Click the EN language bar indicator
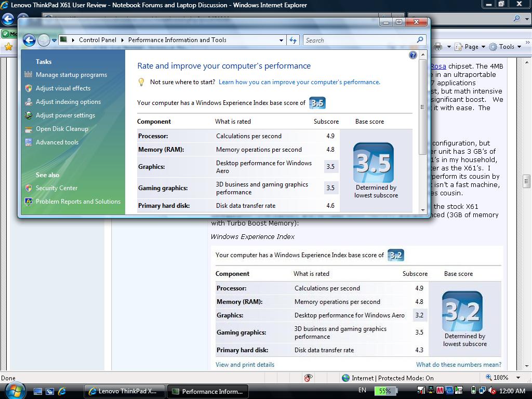This screenshot has width=532, height=399. point(362,390)
